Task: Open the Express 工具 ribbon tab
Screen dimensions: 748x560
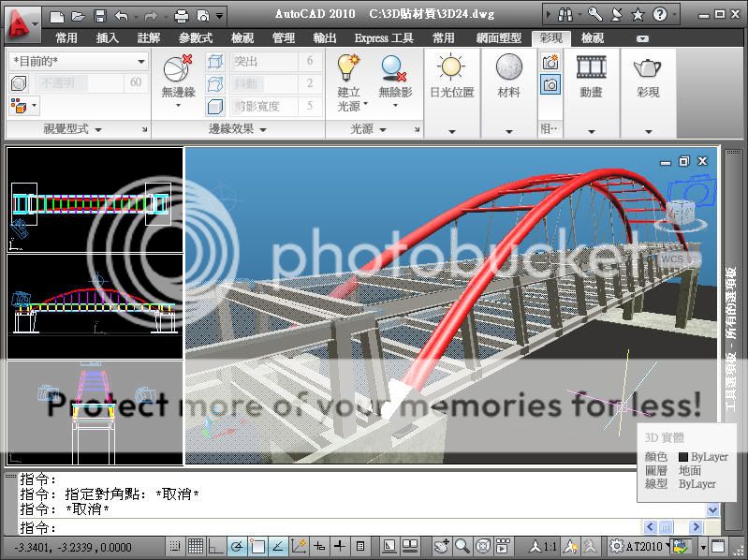Action: click(384, 38)
